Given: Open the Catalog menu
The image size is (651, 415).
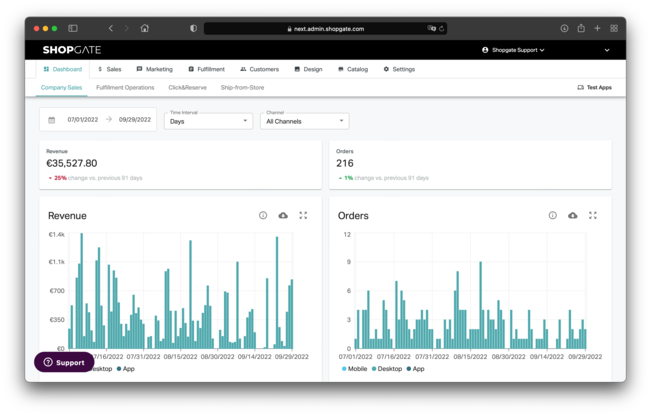Looking at the screenshot, I should click(353, 69).
